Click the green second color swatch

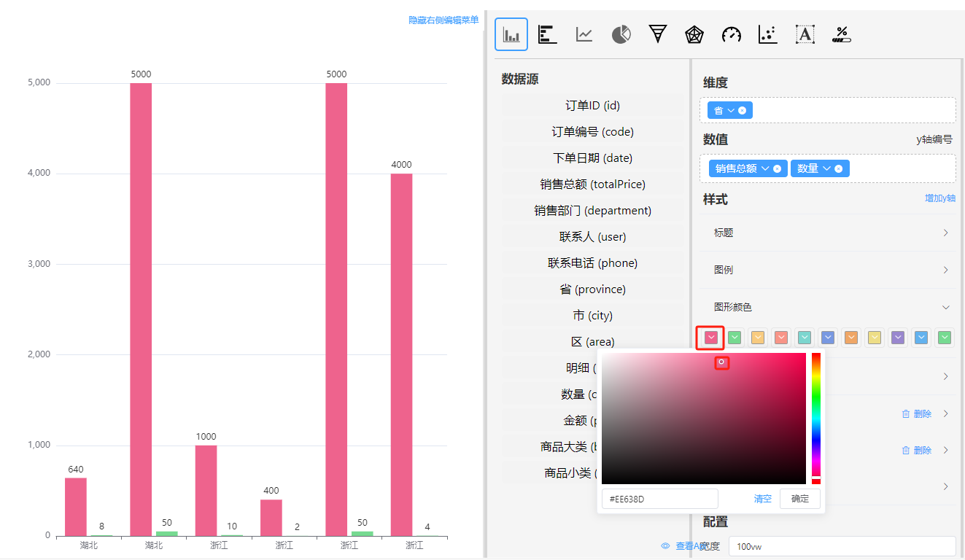coord(735,338)
